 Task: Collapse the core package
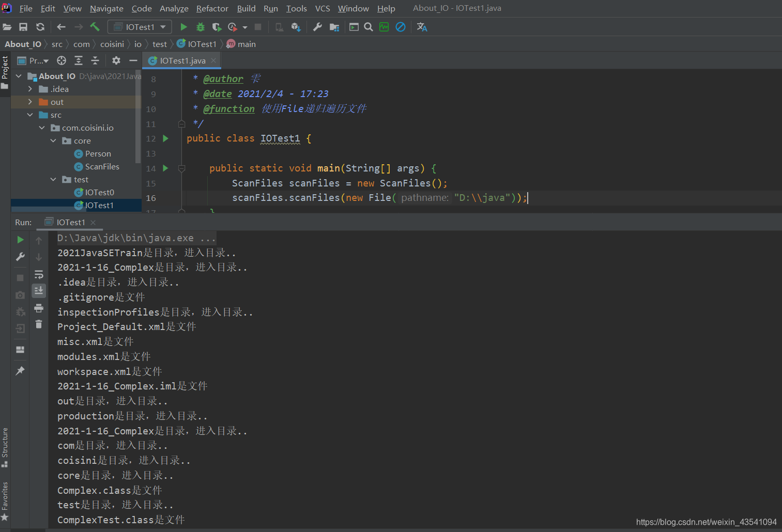tap(53, 140)
